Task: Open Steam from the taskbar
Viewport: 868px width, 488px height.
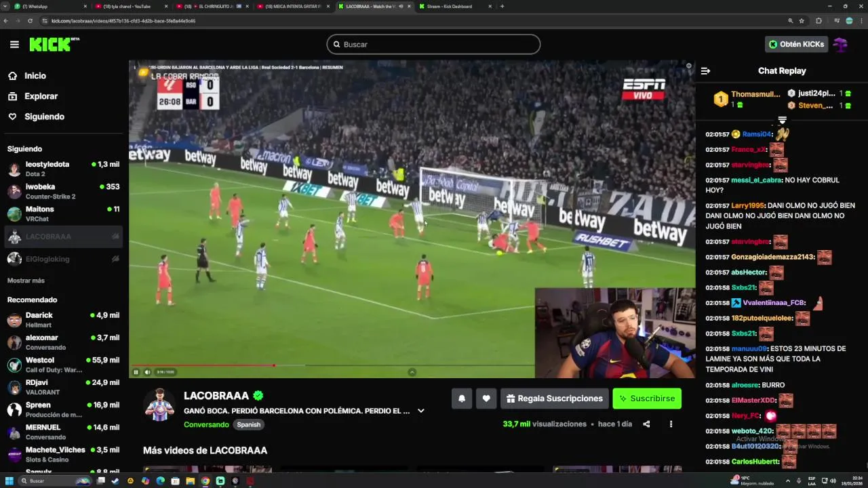Action: 115,481
